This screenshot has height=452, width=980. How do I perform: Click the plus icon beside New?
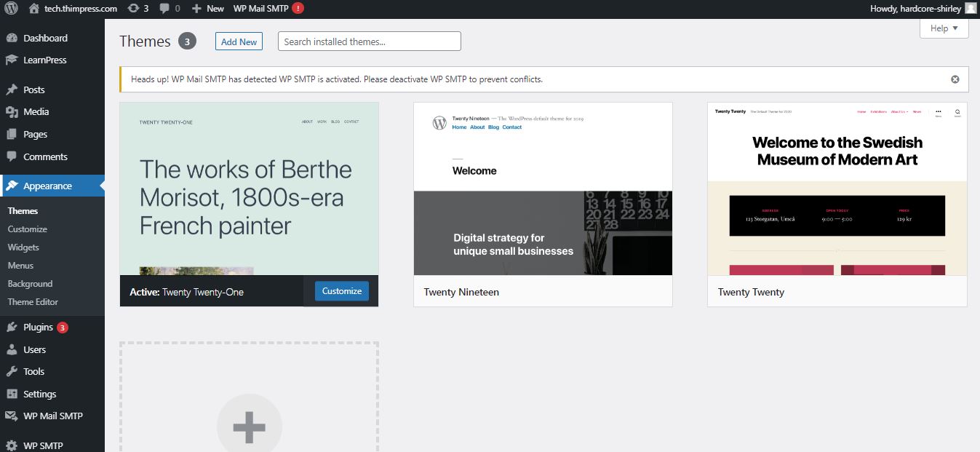[x=196, y=9]
